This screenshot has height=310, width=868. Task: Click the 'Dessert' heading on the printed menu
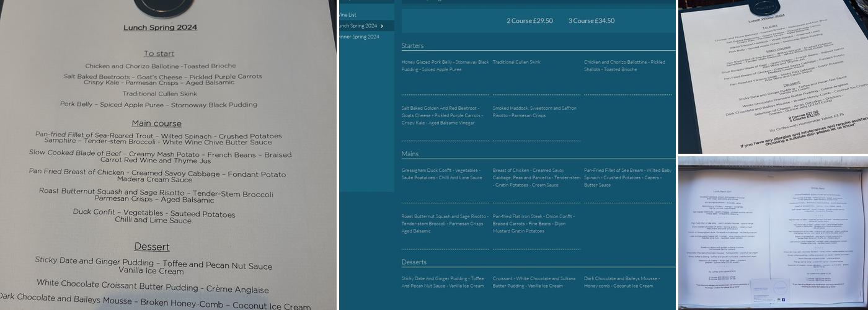[152, 247]
